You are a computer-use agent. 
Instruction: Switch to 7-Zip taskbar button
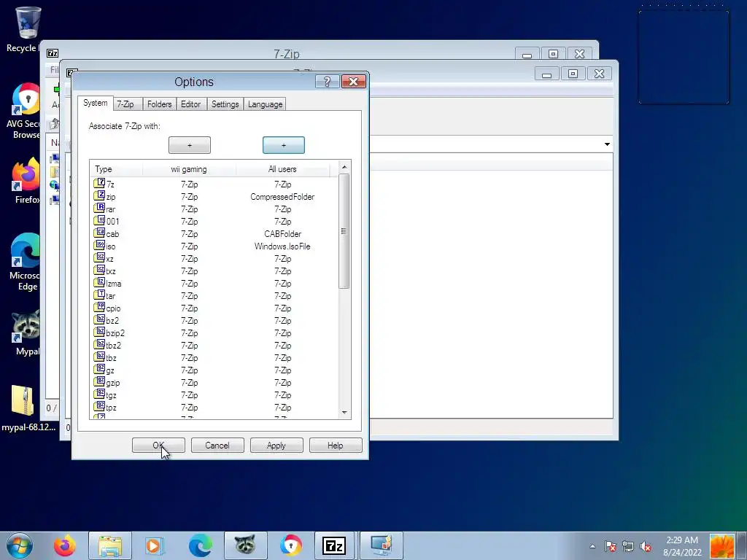click(334, 545)
